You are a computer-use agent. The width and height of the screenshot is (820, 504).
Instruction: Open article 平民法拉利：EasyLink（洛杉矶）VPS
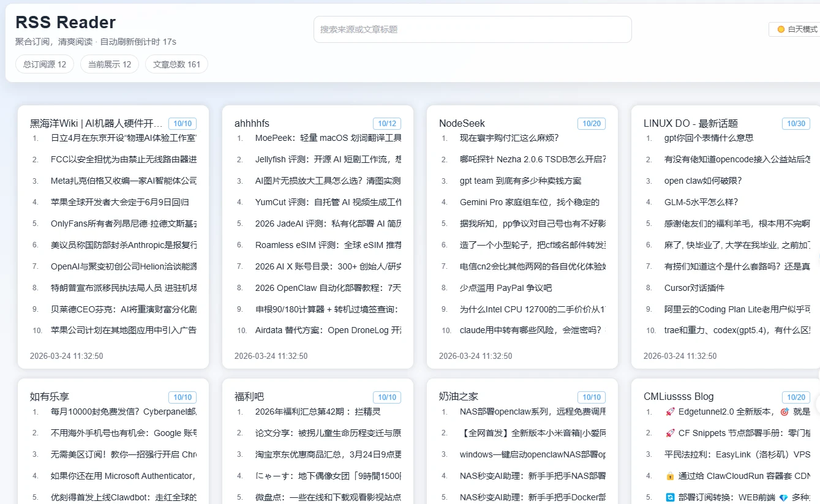point(737,454)
